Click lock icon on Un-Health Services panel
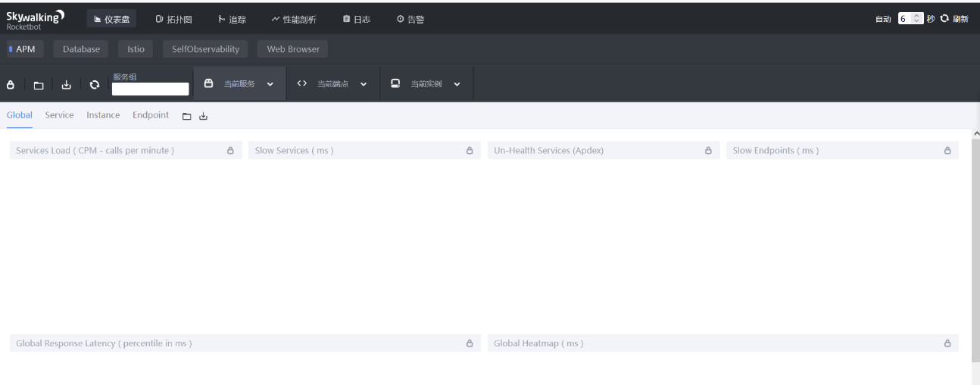Image resolution: width=980 pixels, height=385 pixels. (x=708, y=151)
